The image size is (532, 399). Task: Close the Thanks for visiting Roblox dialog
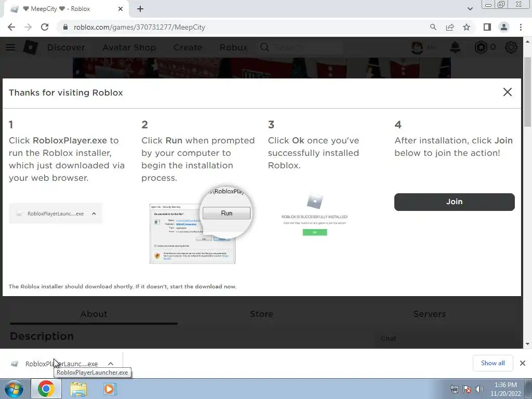click(507, 92)
